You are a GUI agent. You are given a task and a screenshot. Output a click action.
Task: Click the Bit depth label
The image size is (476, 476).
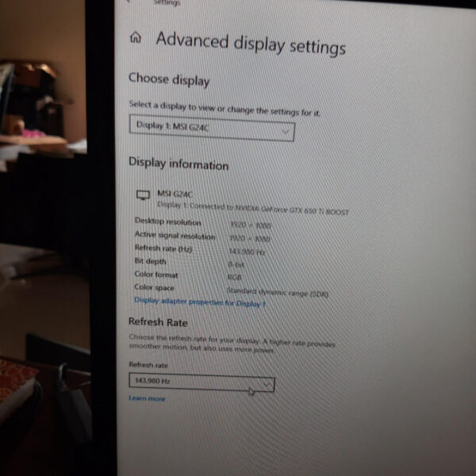tap(150, 261)
